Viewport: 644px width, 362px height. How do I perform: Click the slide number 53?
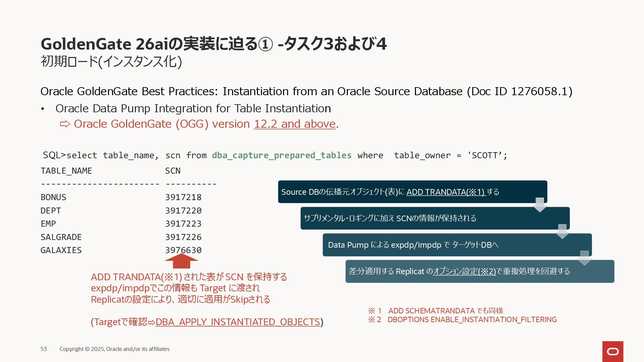coord(44,349)
